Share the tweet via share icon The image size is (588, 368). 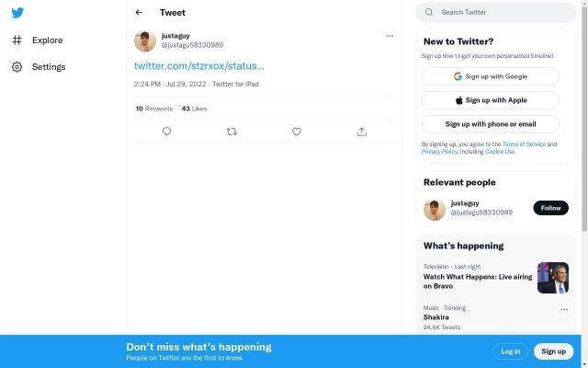[362, 132]
